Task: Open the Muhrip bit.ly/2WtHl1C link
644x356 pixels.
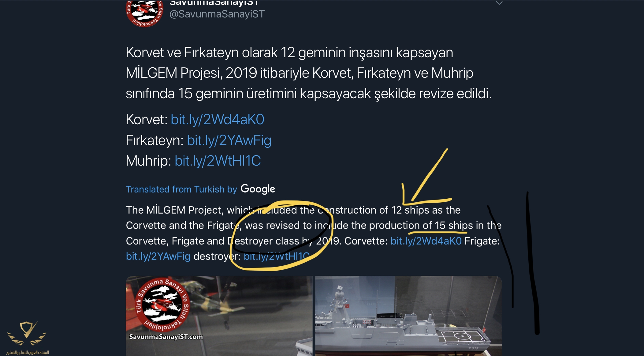Action: (218, 161)
